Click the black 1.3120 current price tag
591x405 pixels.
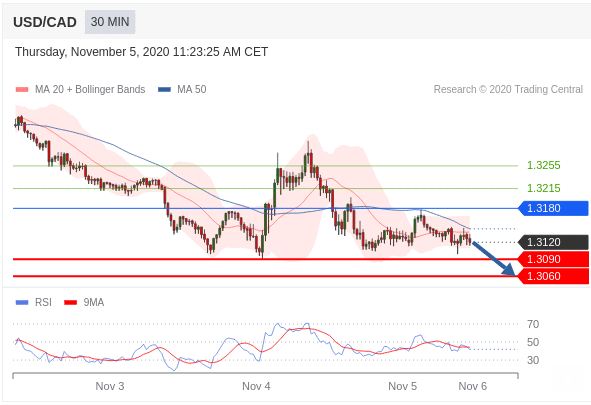(x=553, y=242)
